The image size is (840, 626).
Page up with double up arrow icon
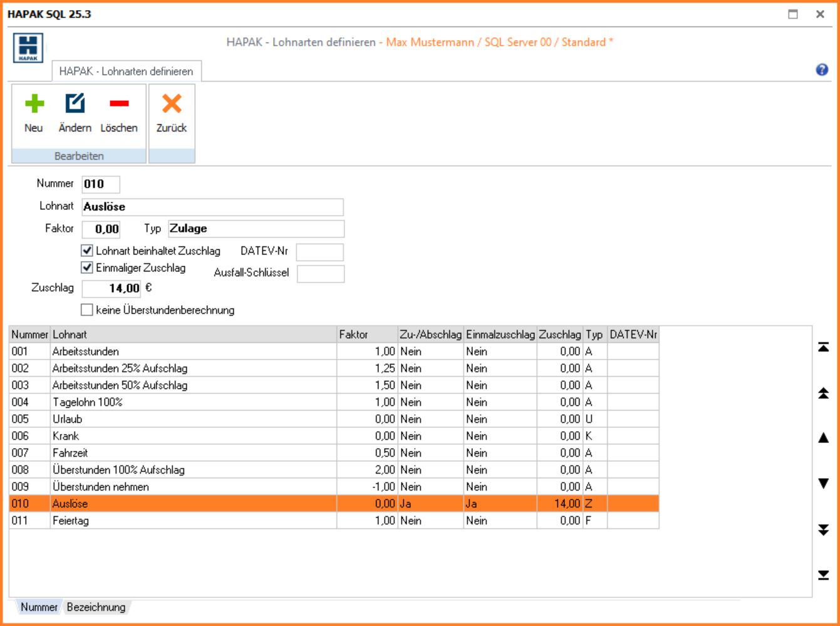tap(824, 393)
